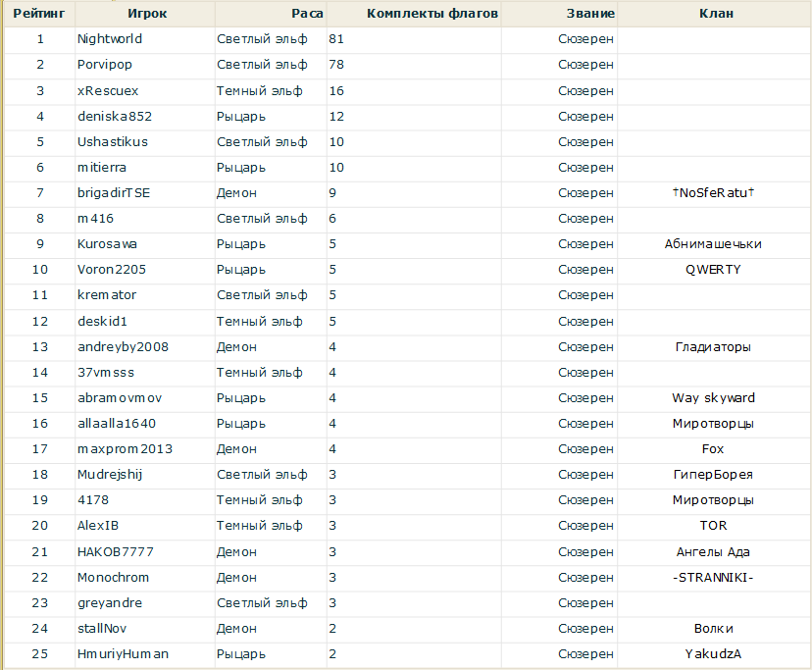Open the †NoSfeRatu† clan link
Screen dimensions: 812x670
714,193
